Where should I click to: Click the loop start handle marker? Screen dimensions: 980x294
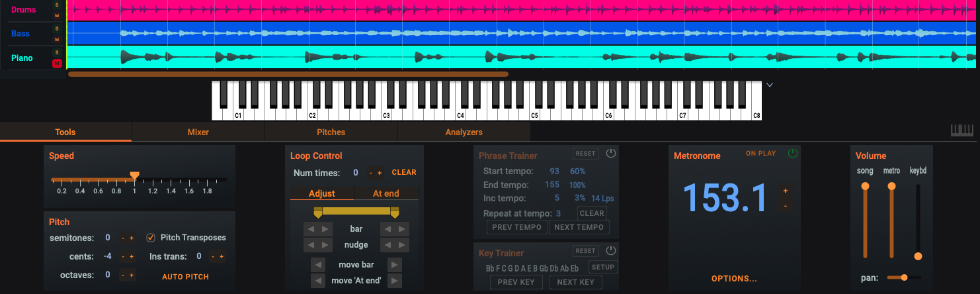[x=318, y=212]
